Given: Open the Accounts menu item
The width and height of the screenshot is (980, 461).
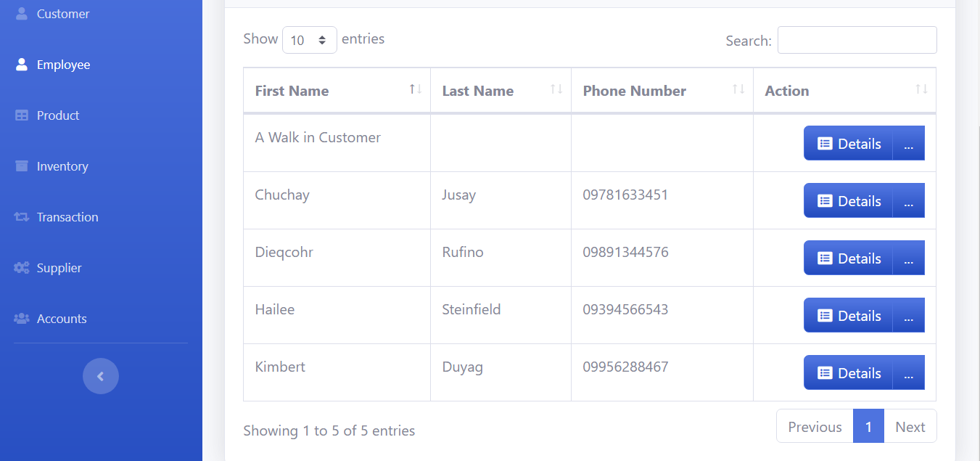Looking at the screenshot, I should click(x=62, y=319).
